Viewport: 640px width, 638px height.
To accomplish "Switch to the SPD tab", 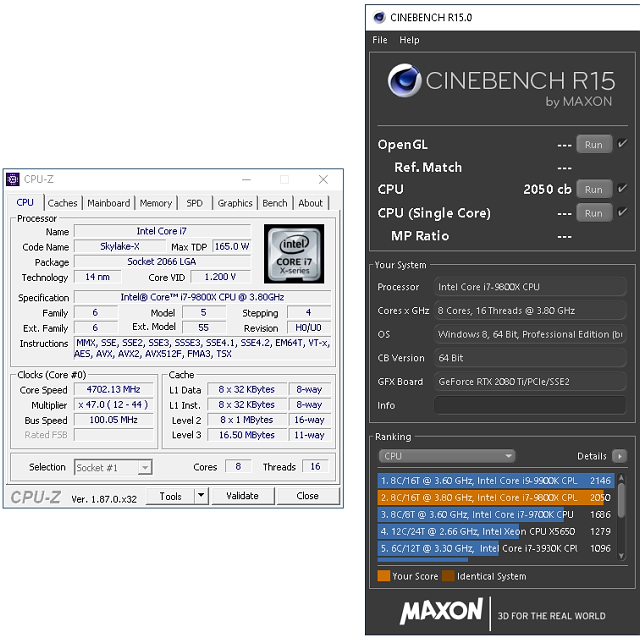I will point(194,203).
